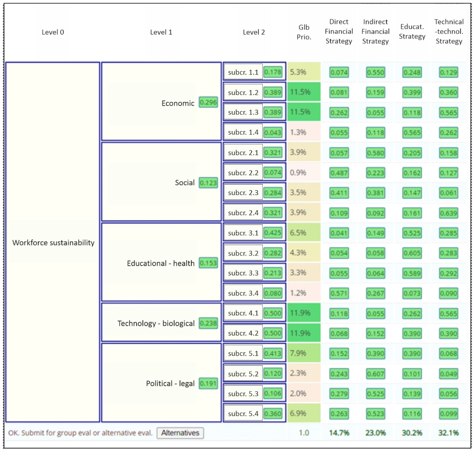This screenshot has height=453, width=476.
Task: Click Educat. Strategy value 0.565 for subcr. 1.4
Action: (412, 133)
